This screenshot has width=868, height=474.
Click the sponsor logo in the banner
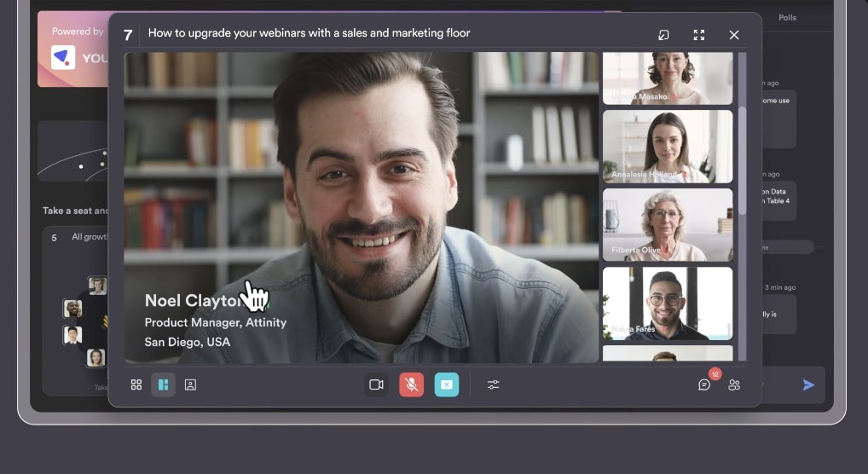pos(63,58)
